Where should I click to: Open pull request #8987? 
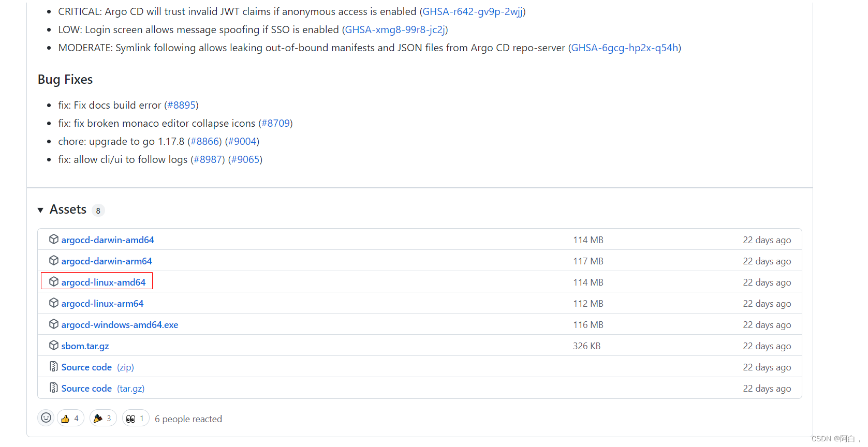(x=208, y=159)
